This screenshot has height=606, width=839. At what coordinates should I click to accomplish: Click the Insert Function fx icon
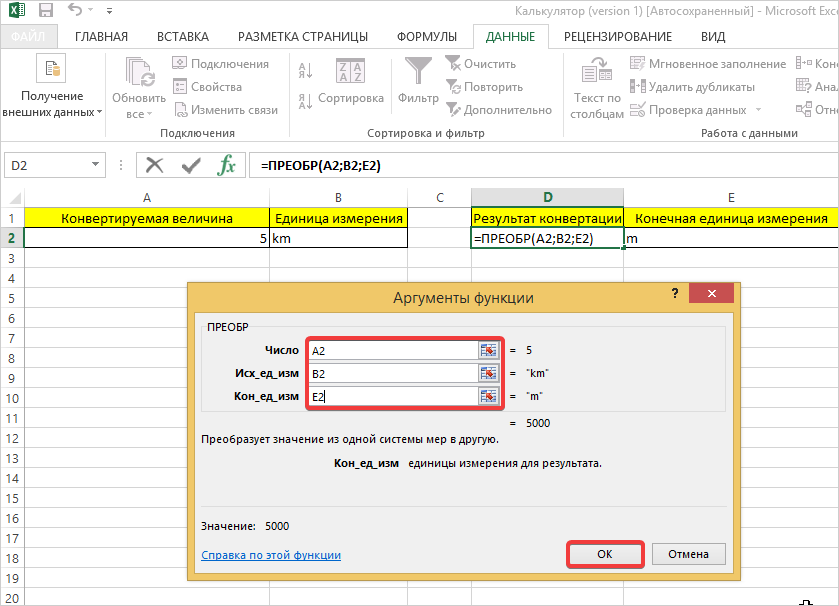(x=227, y=165)
